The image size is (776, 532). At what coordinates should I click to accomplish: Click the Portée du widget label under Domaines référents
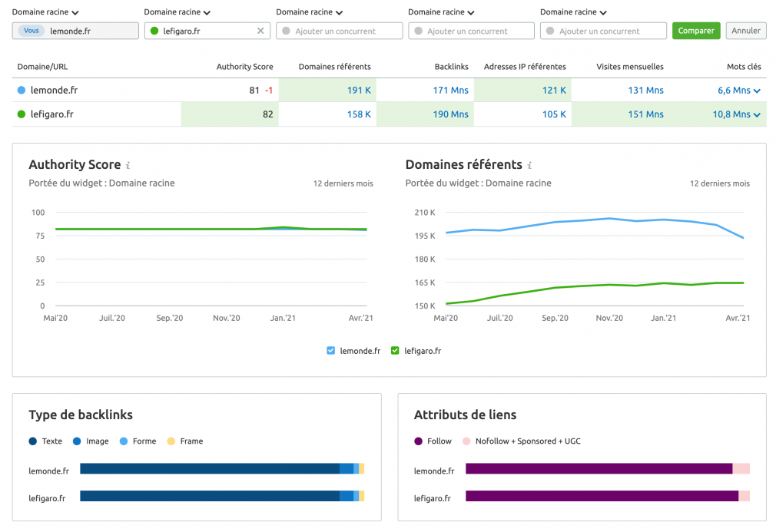pos(478,183)
